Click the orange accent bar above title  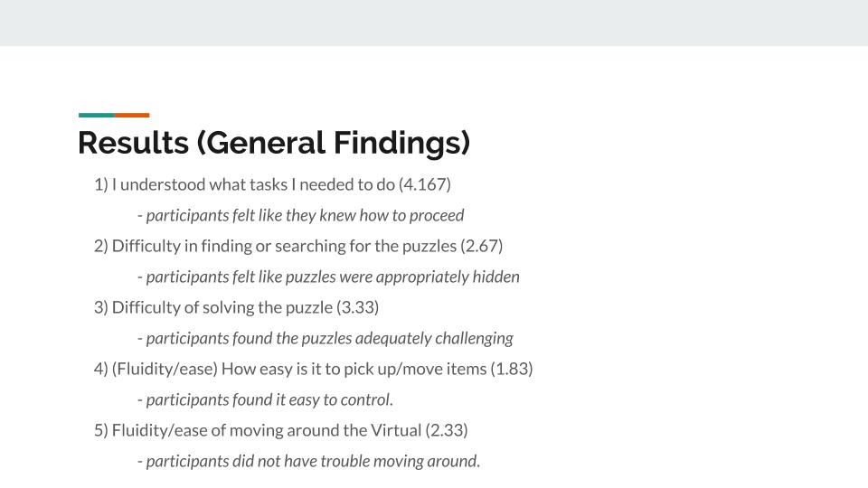[132, 115]
